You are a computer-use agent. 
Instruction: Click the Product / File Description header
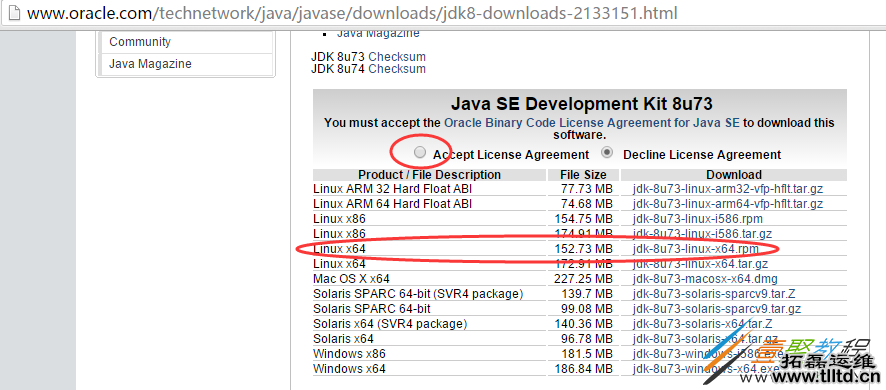click(x=429, y=175)
